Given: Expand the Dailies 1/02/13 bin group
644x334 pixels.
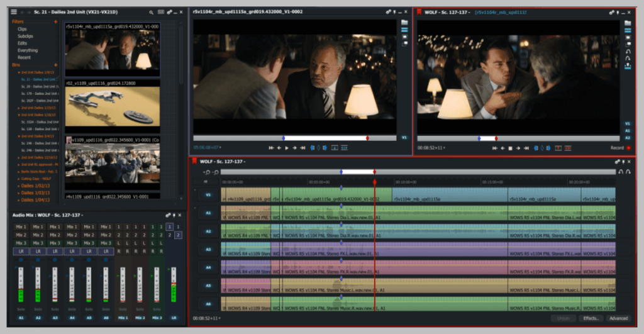Looking at the screenshot, I should coord(19,186).
